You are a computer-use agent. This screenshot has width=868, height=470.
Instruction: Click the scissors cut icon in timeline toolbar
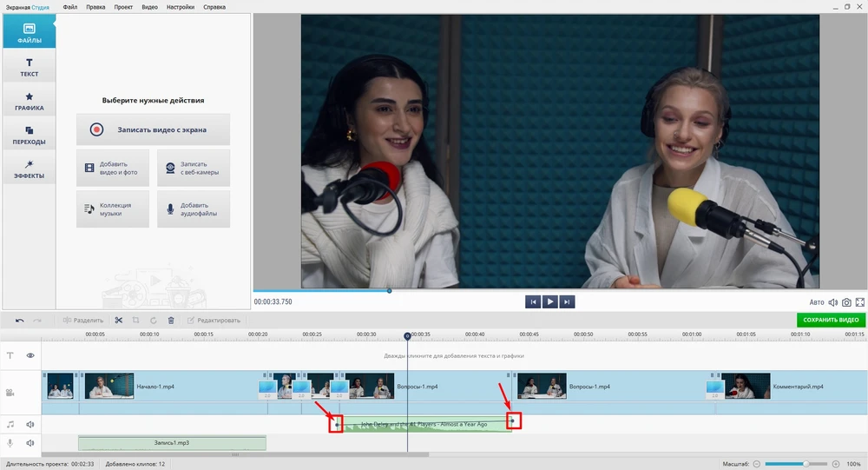point(118,321)
